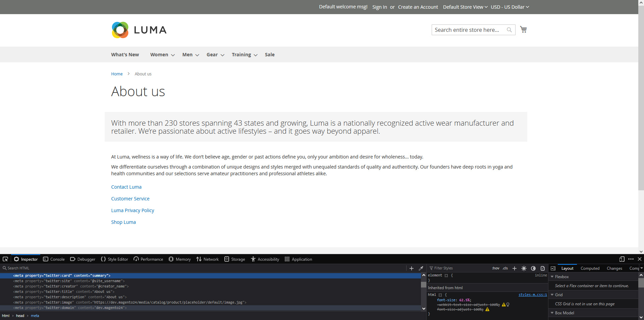
Task: Pick the eyedropper tool in Inspector
Action: pos(421,268)
